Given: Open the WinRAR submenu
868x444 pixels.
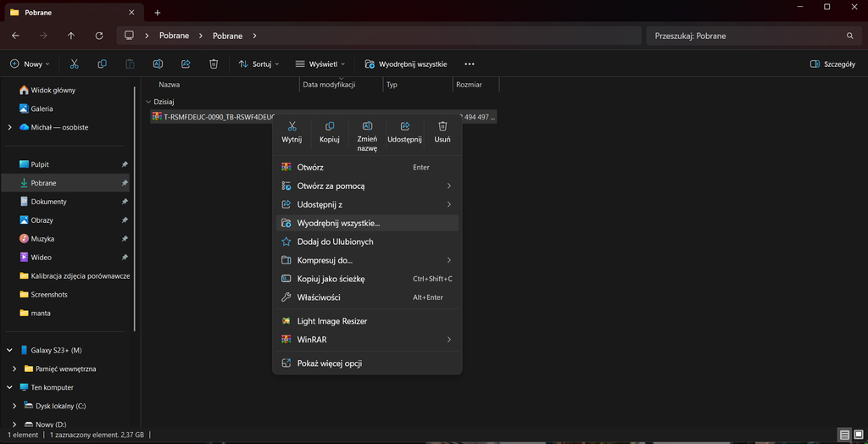Looking at the screenshot, I should tap(367, 340).
